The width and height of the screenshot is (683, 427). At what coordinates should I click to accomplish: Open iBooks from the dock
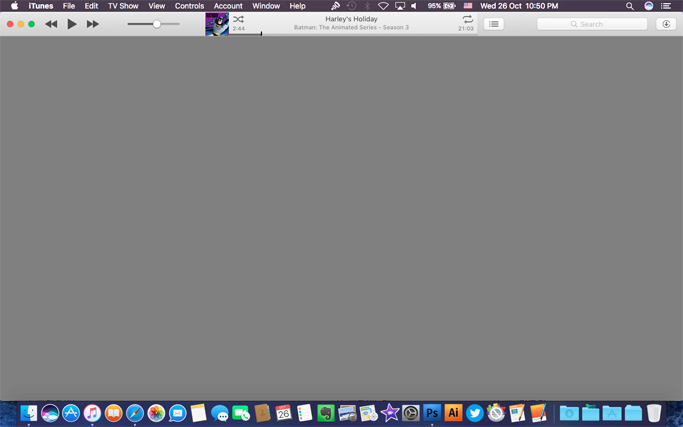coord(113,413)
